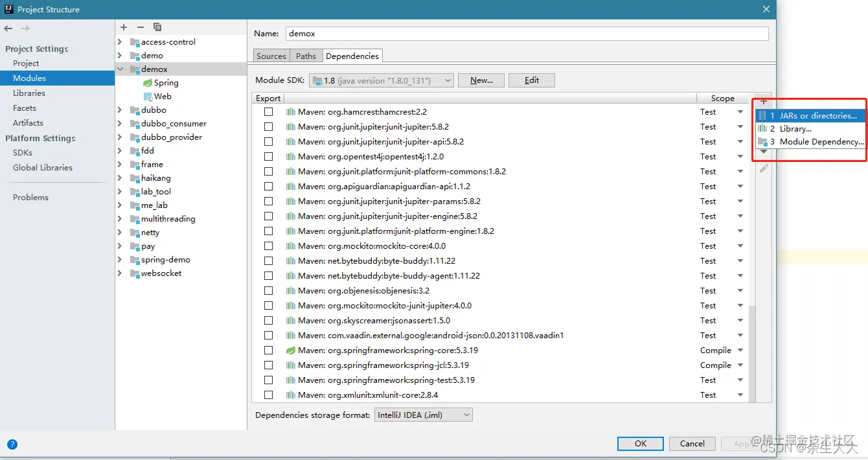Check export box for spring-core:5.3.19
Viewport: 868px width, 460px height.
click(x=268, y=351)
